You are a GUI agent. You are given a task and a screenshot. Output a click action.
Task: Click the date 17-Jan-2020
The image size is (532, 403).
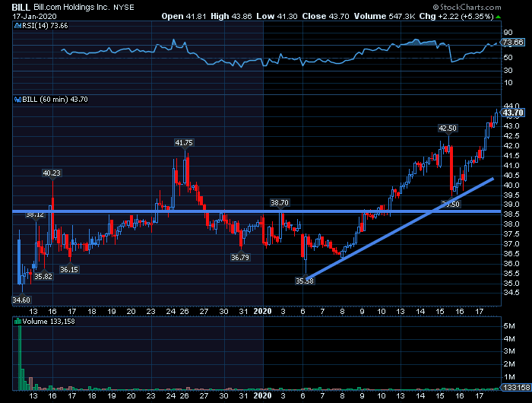point(34,16)
